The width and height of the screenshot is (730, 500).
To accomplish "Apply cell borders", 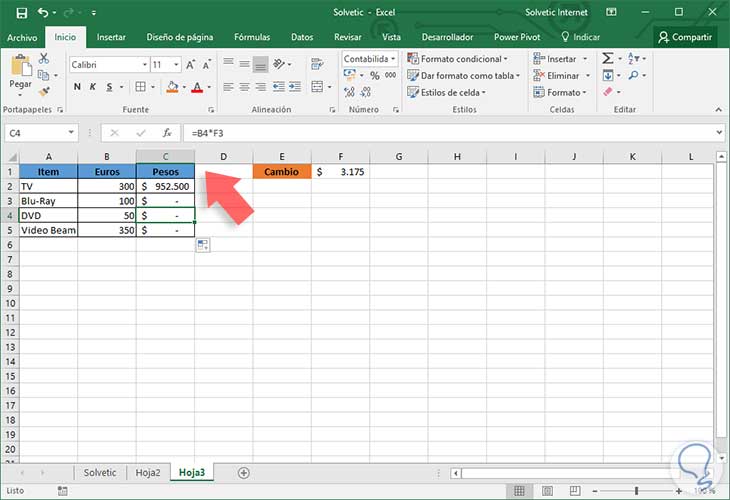I will click(x=140, y=87).
